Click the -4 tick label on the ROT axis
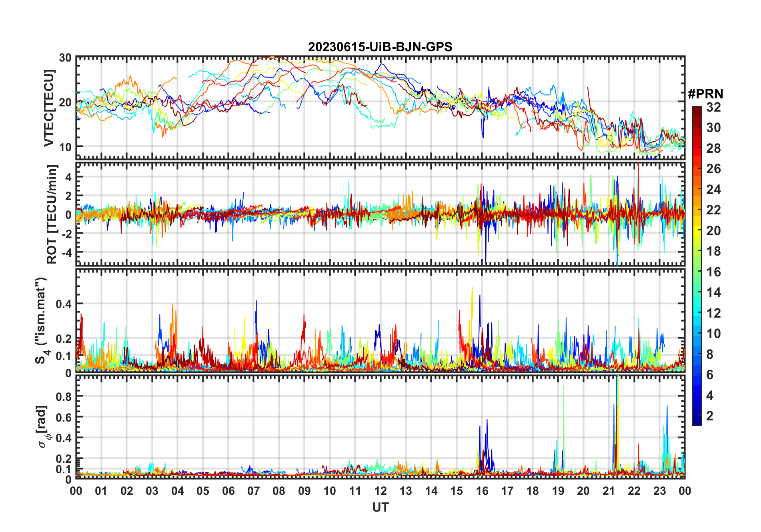Image resolution: width=761 pixels, height=532 pixels. 65,252
